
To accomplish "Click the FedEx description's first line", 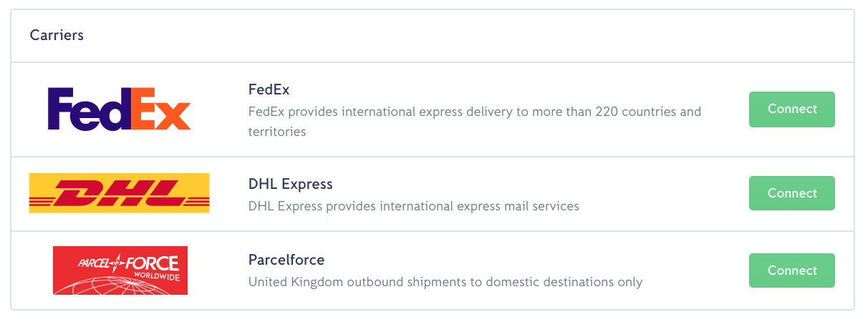I will [x=474, y=112].
